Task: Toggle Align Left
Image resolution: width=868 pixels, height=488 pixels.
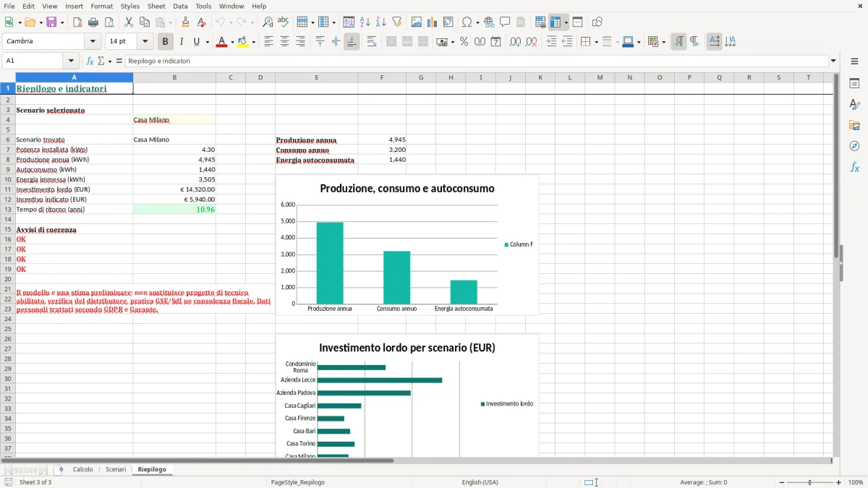Action: [x=269, y=42]
